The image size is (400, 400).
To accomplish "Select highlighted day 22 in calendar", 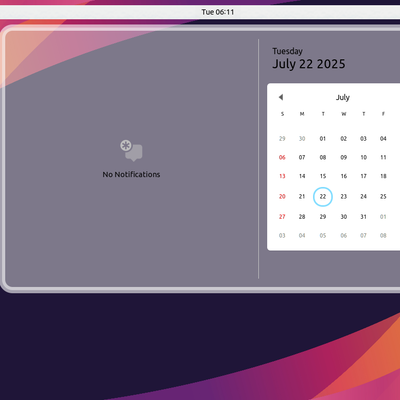I will pos(323,196).
